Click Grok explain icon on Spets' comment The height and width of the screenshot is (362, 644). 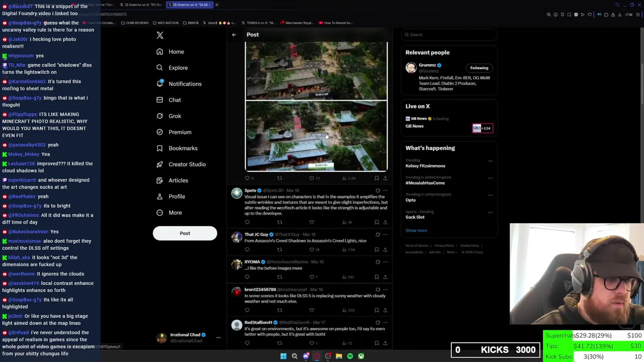pos(378,191)
